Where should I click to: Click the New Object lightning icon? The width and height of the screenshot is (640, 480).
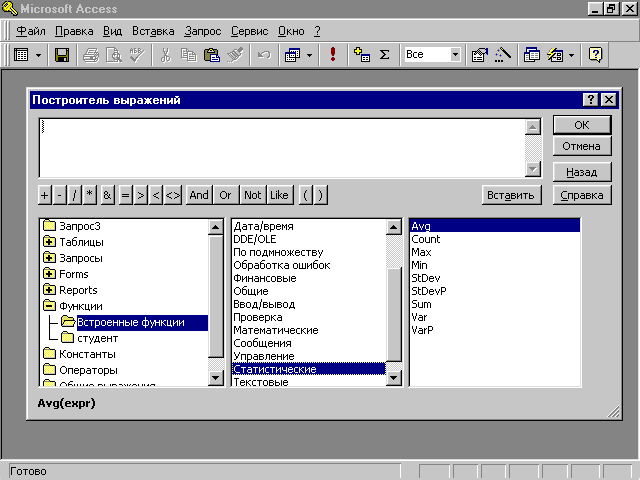point(555,55)
